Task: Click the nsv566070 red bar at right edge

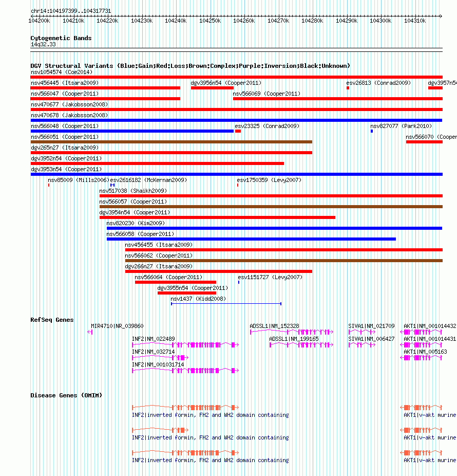Action: 424,142
